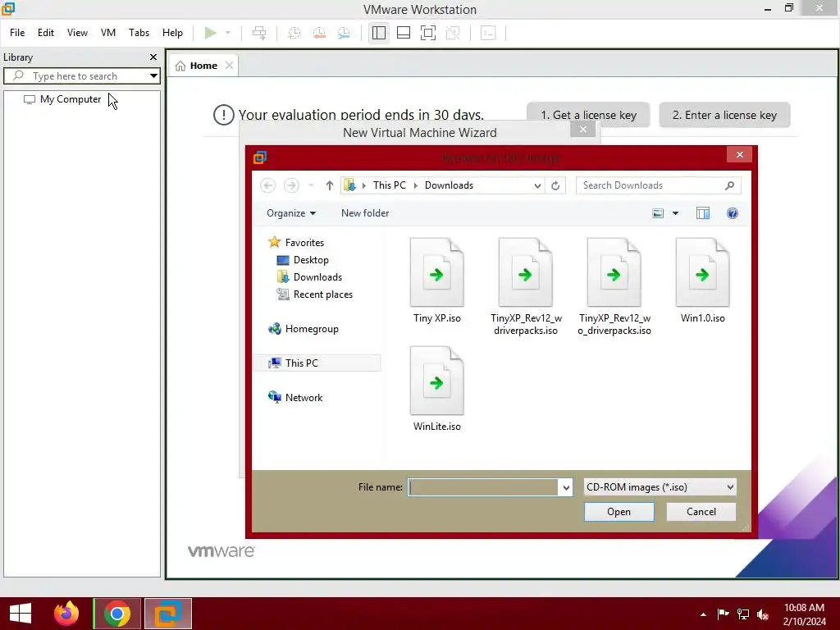Image resolution: width=840 pixels, height=630 pixels.
Task: Click the blue Help question icon
Action: point(733,213)
